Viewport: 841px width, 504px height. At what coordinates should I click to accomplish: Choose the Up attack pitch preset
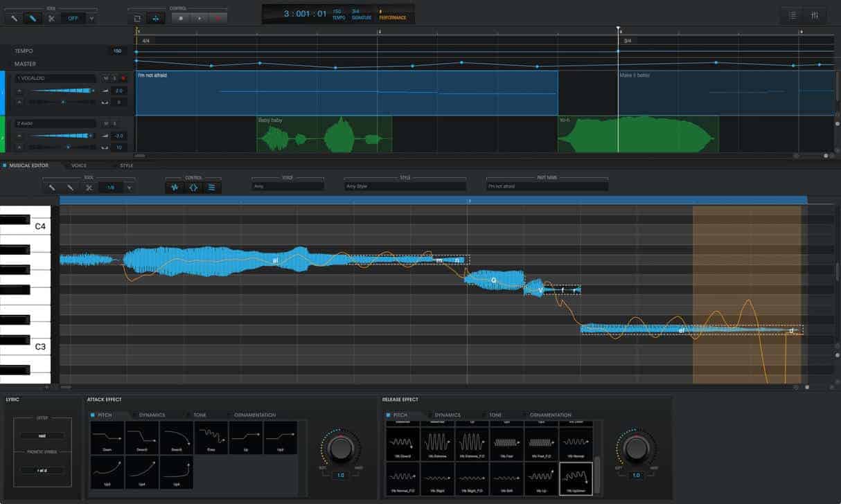coord(246,438)
